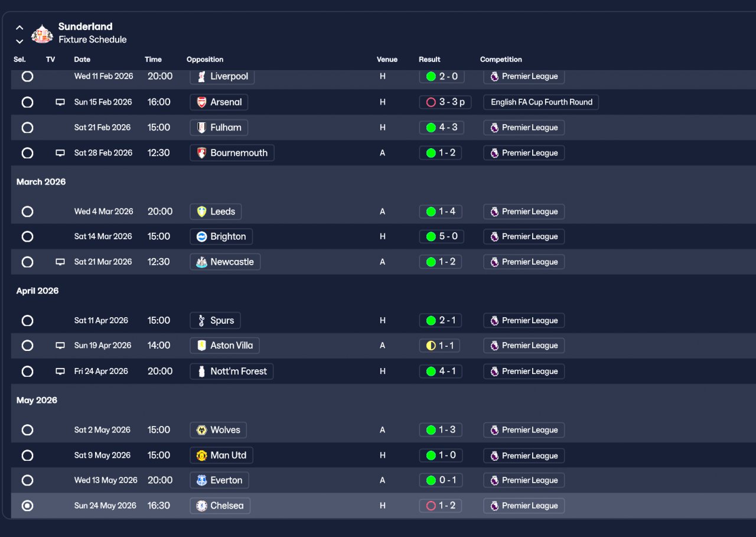
Task: Click the Sel. column header
Action: [19, 60]
